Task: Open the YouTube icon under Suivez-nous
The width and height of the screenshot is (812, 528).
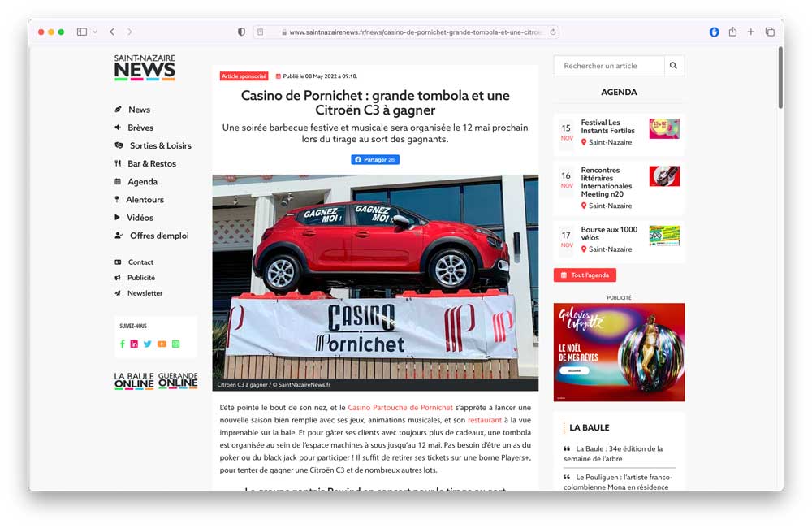Action: point(162,343)
